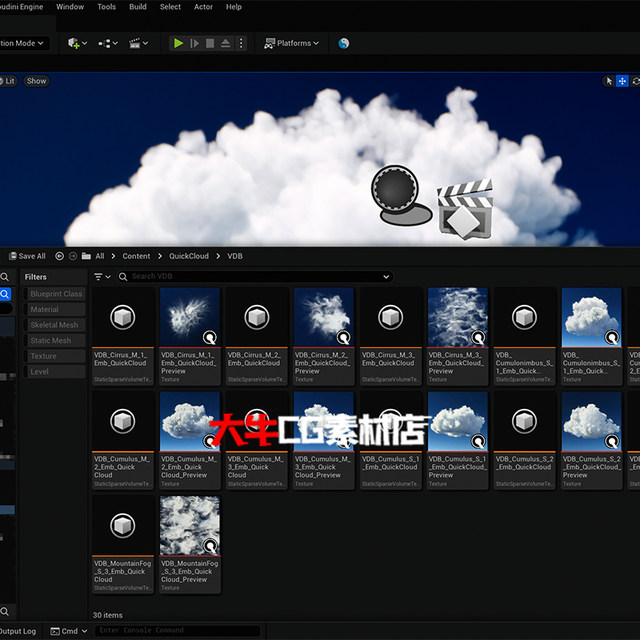Screen dimensions: 640x640
Task: Click the folder icon beside All
Action: [x=86, y=256]
